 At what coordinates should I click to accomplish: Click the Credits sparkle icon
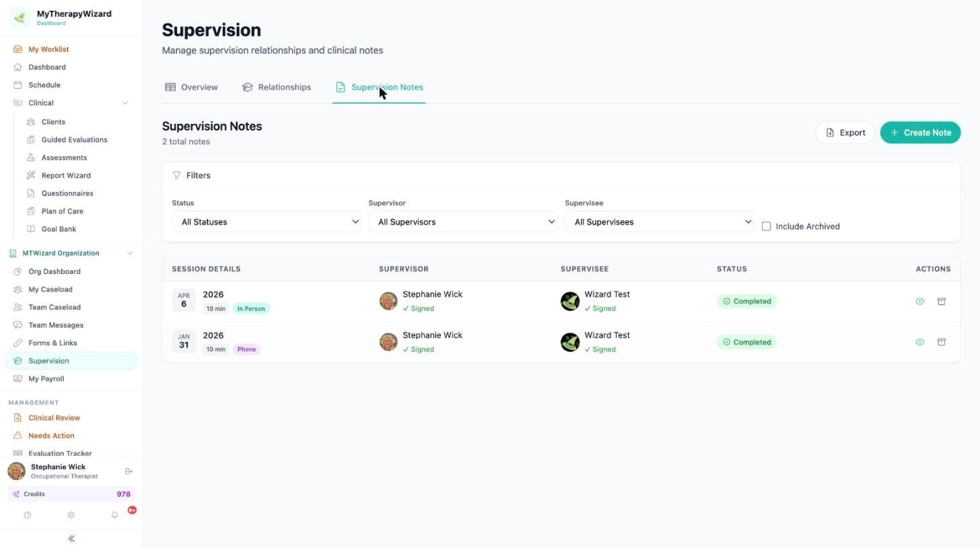pyautogui.click(x=16, y=494)
